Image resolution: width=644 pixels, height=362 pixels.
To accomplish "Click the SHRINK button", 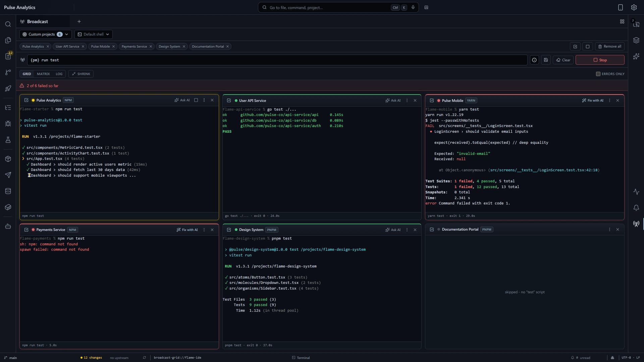I will (81, 74).
